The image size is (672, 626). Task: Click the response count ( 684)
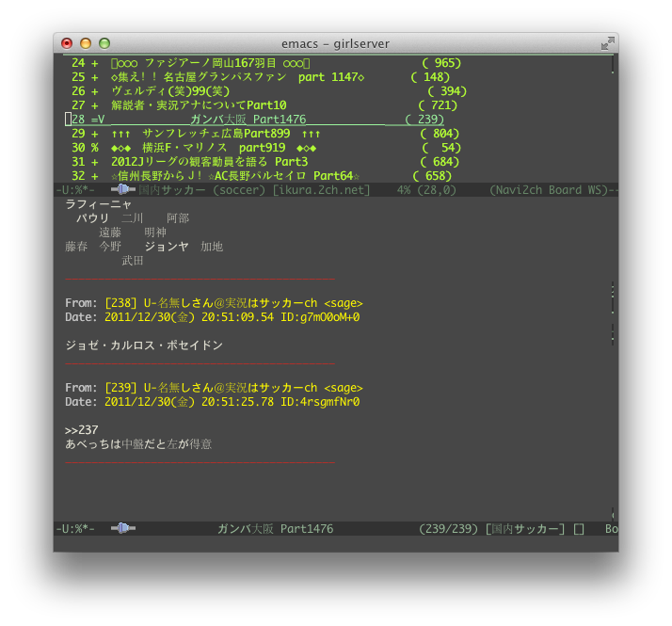point(440,162)
